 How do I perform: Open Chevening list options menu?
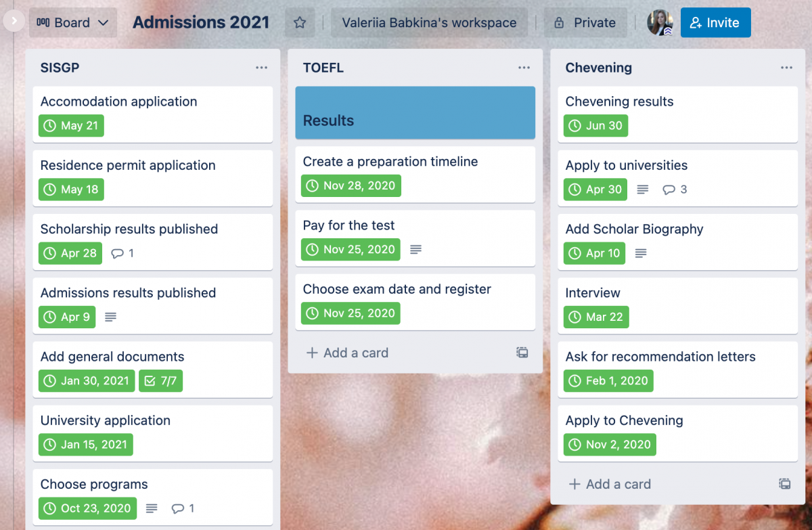[786, 68]
